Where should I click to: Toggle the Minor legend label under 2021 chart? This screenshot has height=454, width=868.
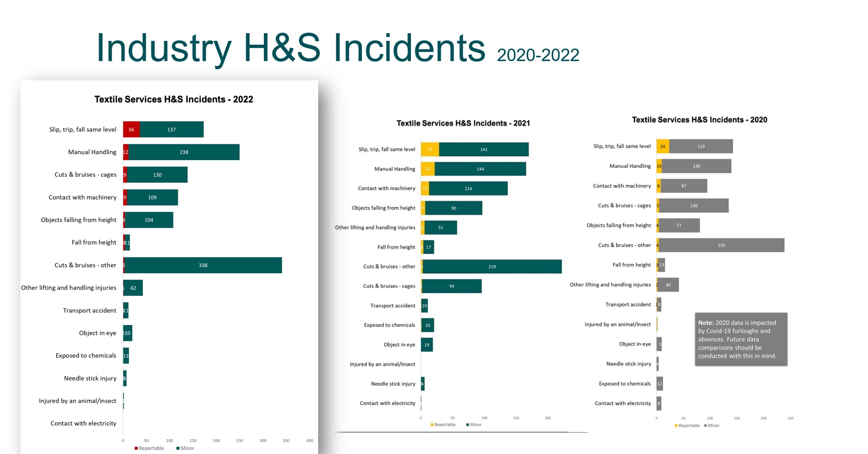(476, 424)
